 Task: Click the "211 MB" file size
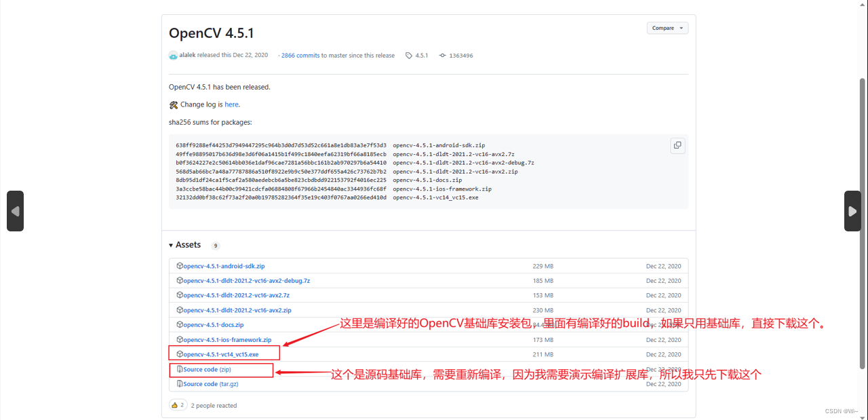[x=542, y=354]
